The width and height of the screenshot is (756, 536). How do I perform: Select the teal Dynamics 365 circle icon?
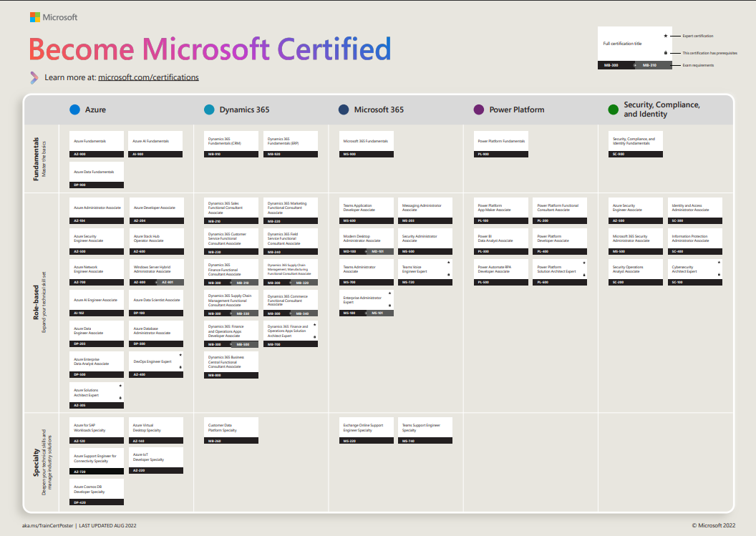pyautogui.click(x=208, y=109)
